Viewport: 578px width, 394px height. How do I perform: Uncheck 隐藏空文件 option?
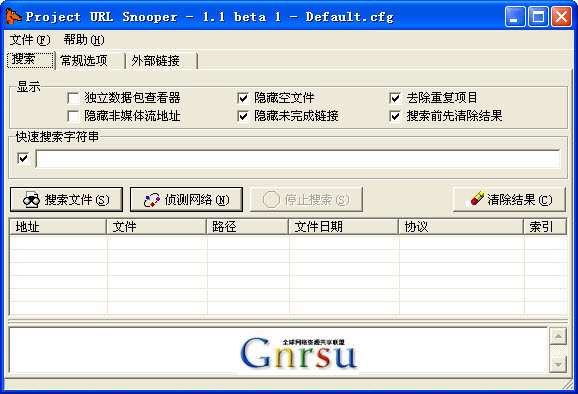(243, 98)
